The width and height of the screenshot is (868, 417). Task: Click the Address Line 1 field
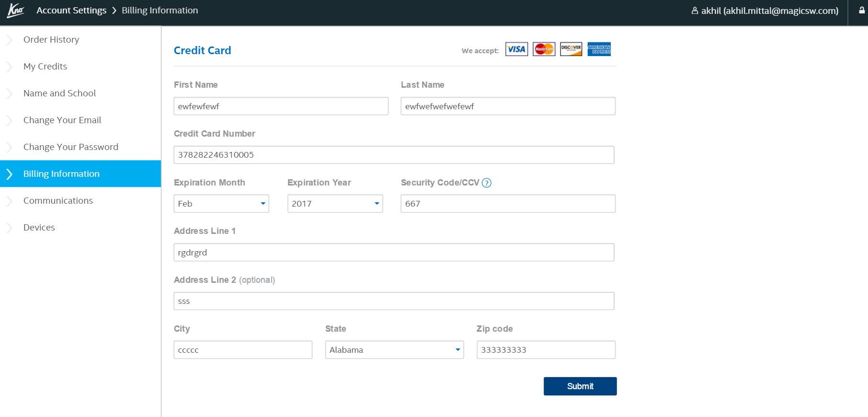tap(394, 253)
